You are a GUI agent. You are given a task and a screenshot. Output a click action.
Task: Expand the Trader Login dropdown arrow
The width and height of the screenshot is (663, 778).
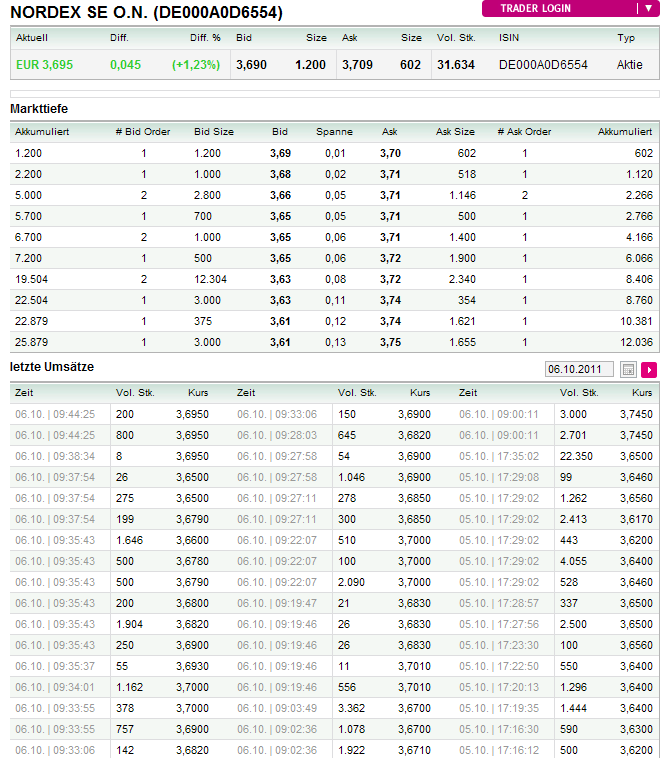[649, 8]
